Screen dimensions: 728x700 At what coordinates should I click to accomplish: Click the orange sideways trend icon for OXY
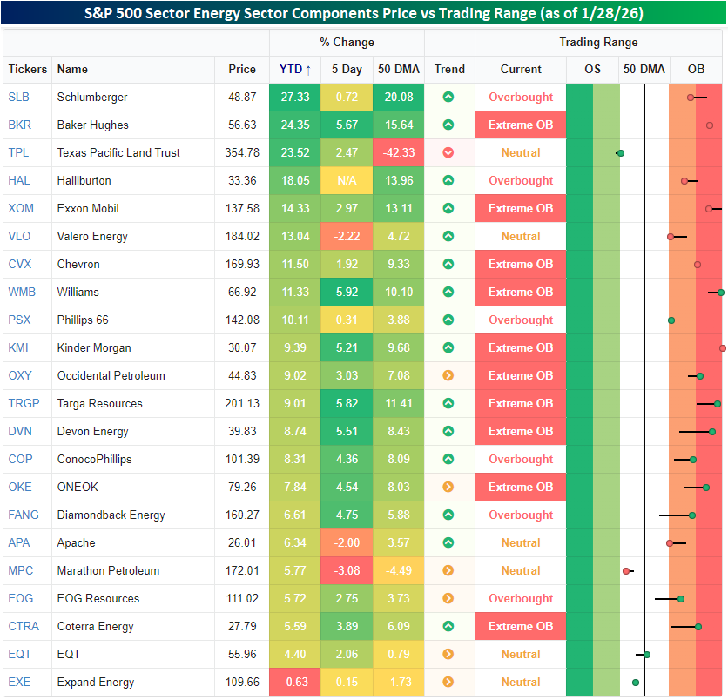point(448,376)
